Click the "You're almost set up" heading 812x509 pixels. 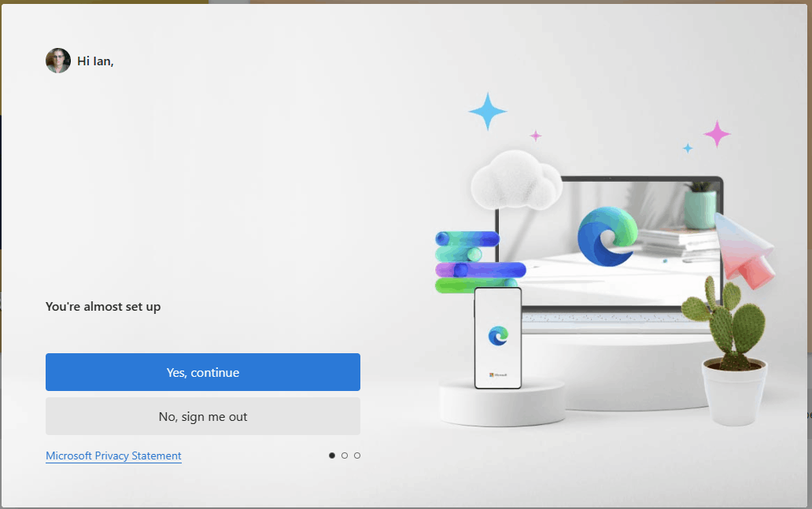(x=103, y=307)
